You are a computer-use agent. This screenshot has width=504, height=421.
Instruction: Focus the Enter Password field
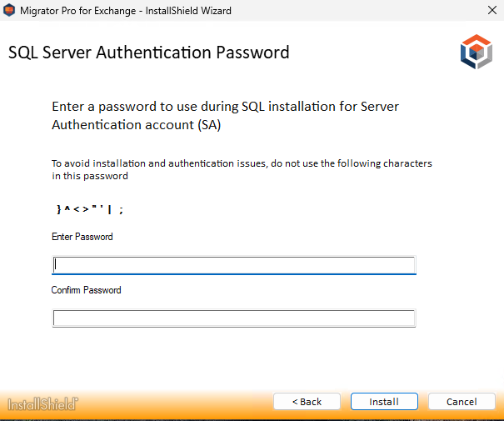pos(233,265)
